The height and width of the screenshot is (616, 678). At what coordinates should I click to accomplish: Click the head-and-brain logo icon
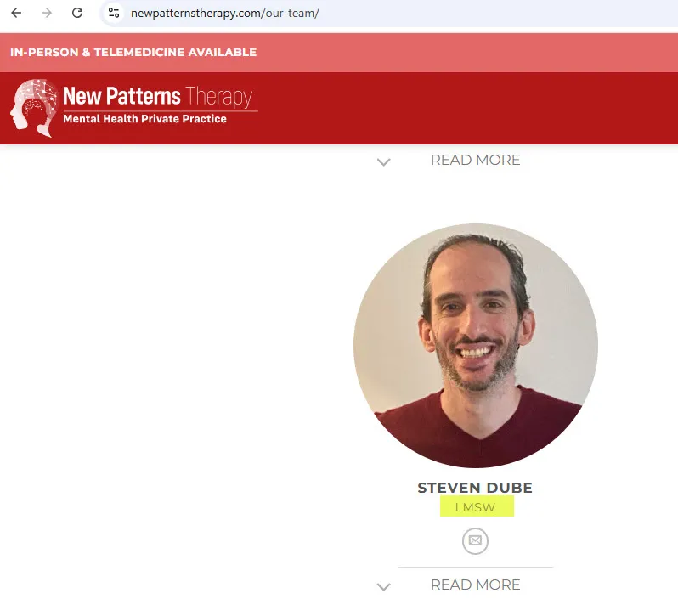[34, 108]
